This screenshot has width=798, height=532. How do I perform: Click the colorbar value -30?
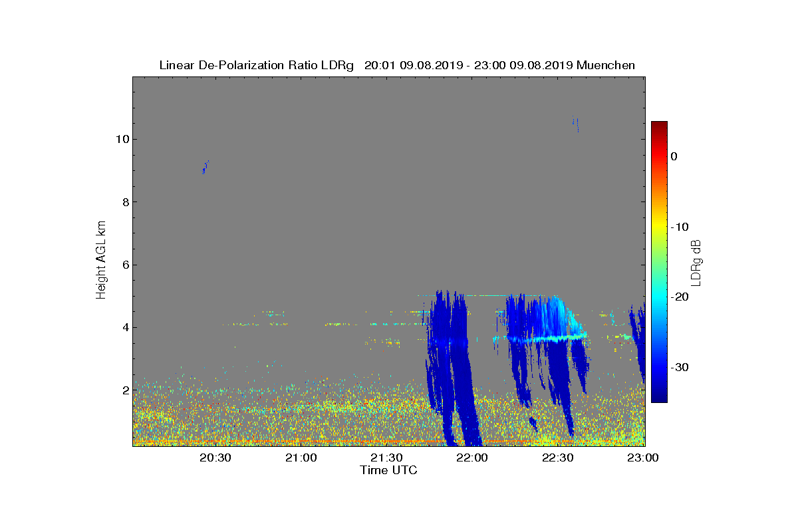tap(680, 367)
